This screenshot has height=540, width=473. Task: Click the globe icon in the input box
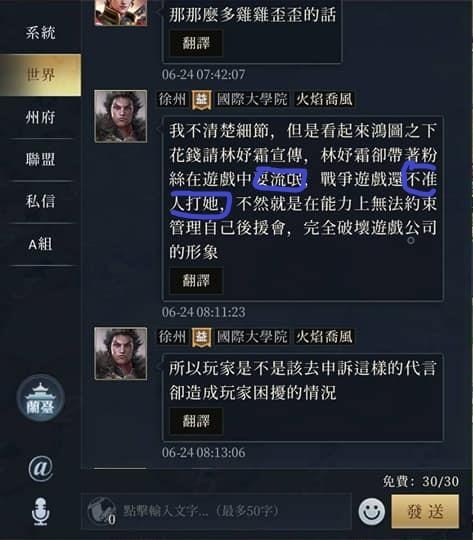point(101,510)
